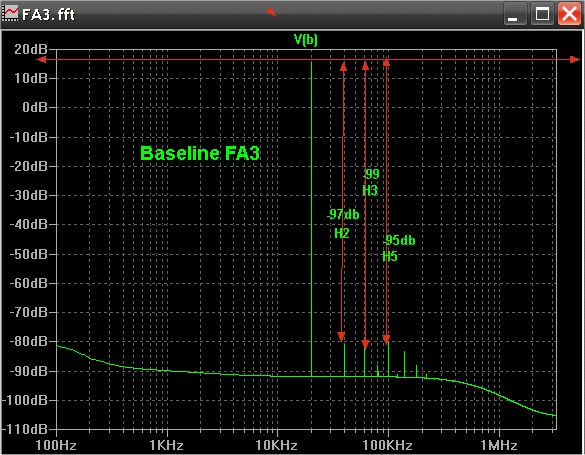Click the 'Baseline FA3' annotation text
The image size is (585, 455).
[x=200, y=153]
